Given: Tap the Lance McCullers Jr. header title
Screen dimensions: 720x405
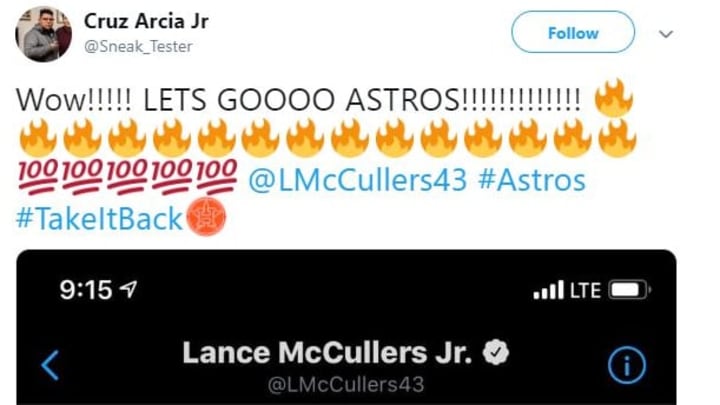Looking at the screenshot, I should click(327, 353).
